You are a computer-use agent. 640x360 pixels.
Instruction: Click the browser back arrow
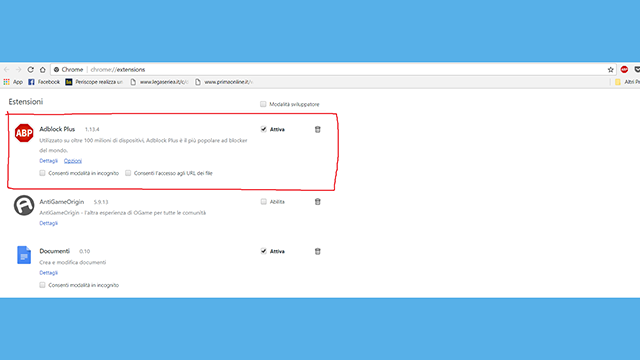[x=7, y=69]
